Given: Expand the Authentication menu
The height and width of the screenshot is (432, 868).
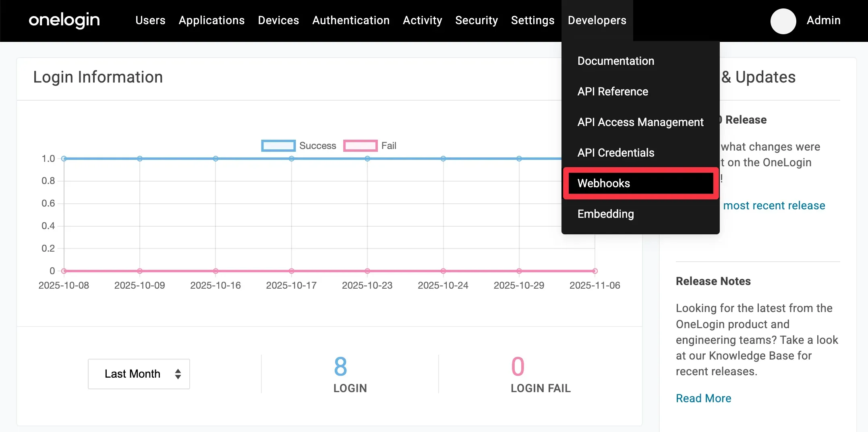Looking at the screenshot, I should point(350,20).
